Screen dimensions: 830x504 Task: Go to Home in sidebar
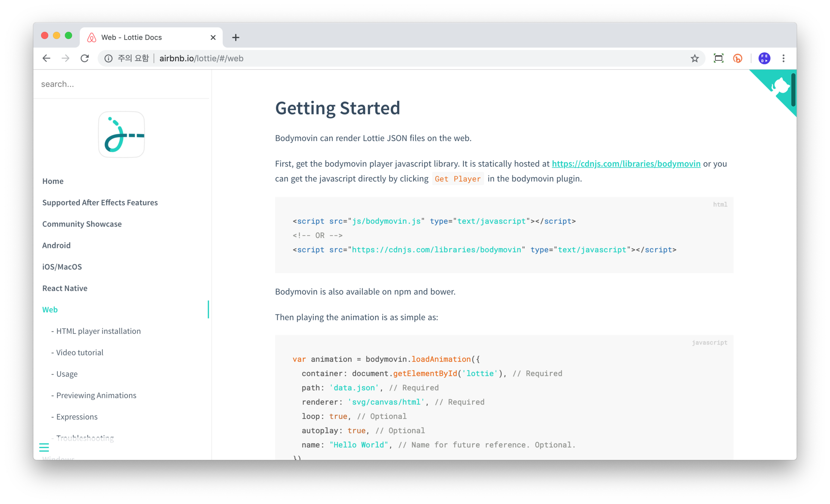pos(53,181)
